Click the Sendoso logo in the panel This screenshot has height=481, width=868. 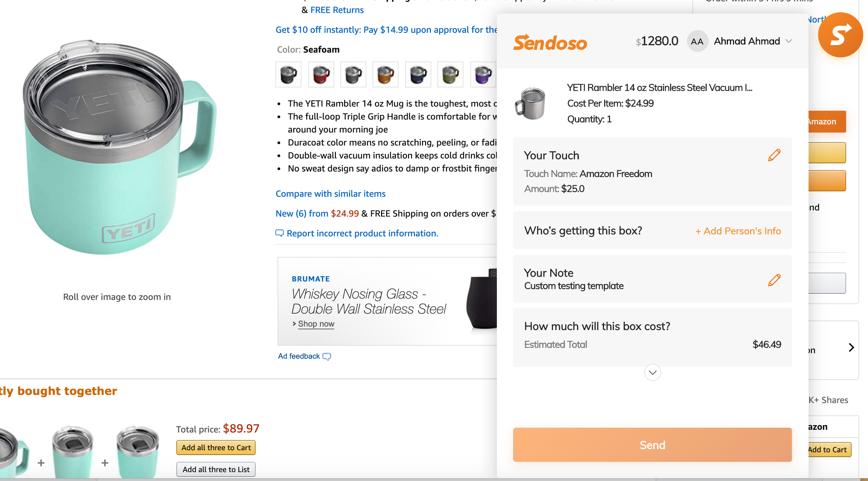coord(550,43)
